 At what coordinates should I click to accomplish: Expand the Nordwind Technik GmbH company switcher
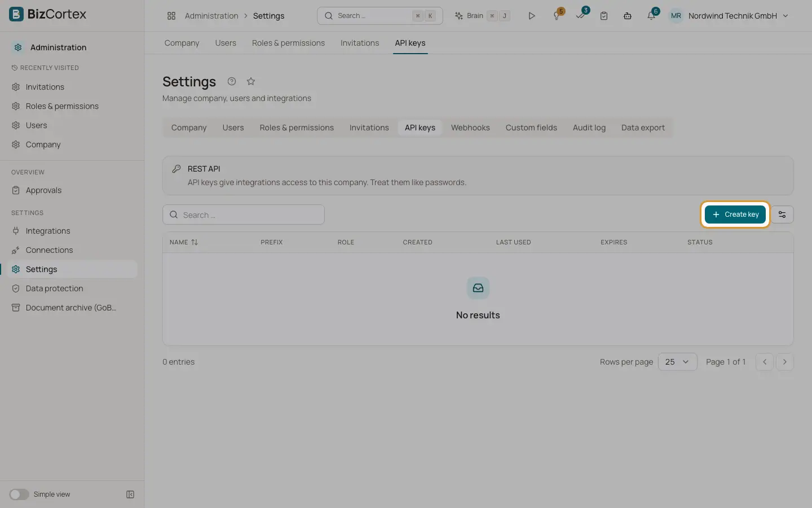point(739,16)
